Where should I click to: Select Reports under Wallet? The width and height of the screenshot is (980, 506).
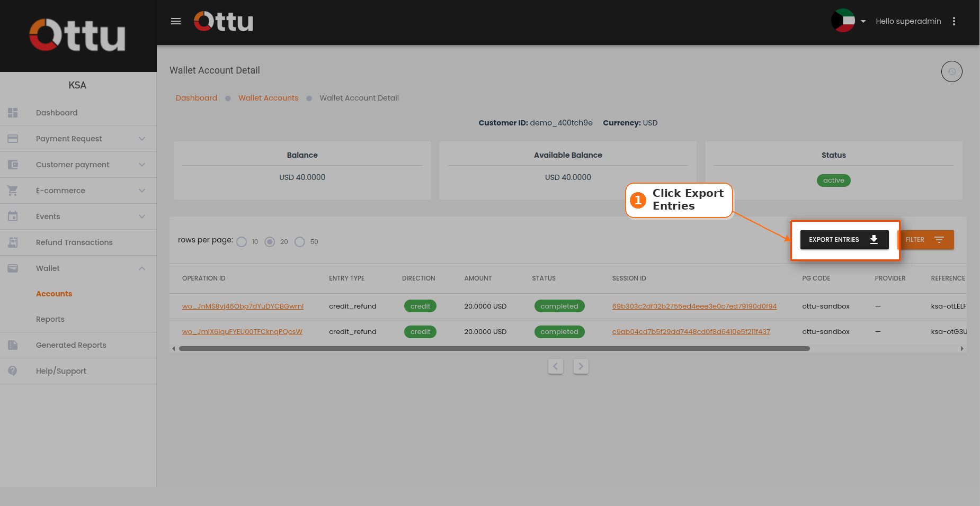click(x=50, y=319)
